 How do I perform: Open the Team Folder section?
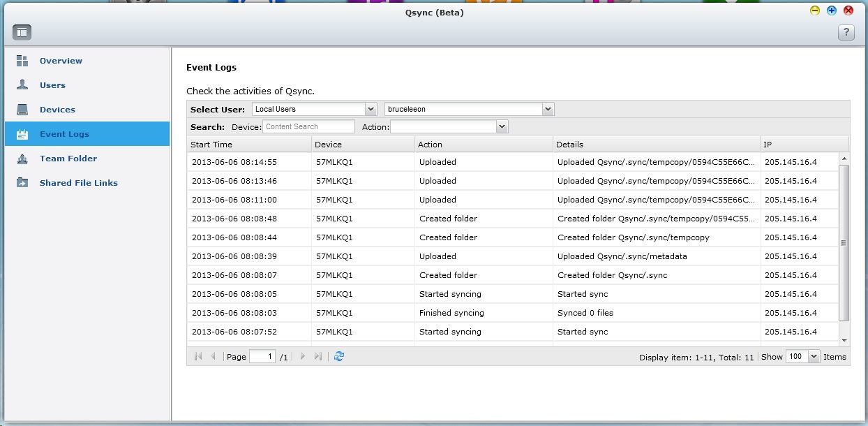click(x=87, y=159)
